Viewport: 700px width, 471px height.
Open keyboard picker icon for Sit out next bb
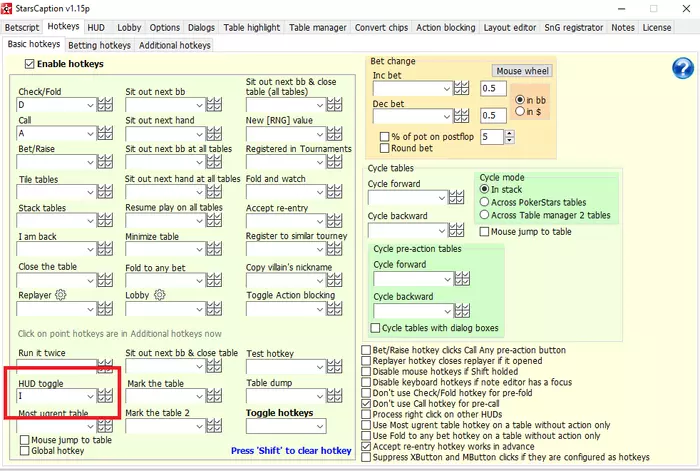(x=214, y=105)
